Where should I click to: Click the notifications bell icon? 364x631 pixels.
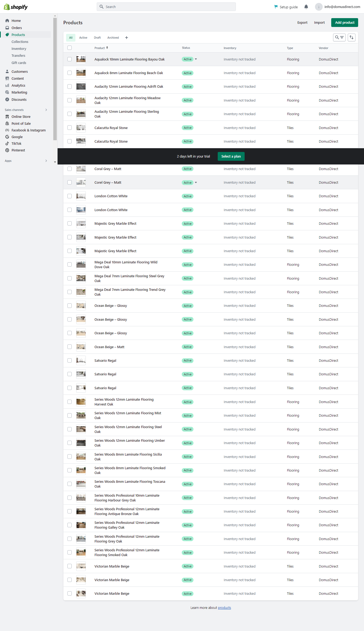pos(306,7)
